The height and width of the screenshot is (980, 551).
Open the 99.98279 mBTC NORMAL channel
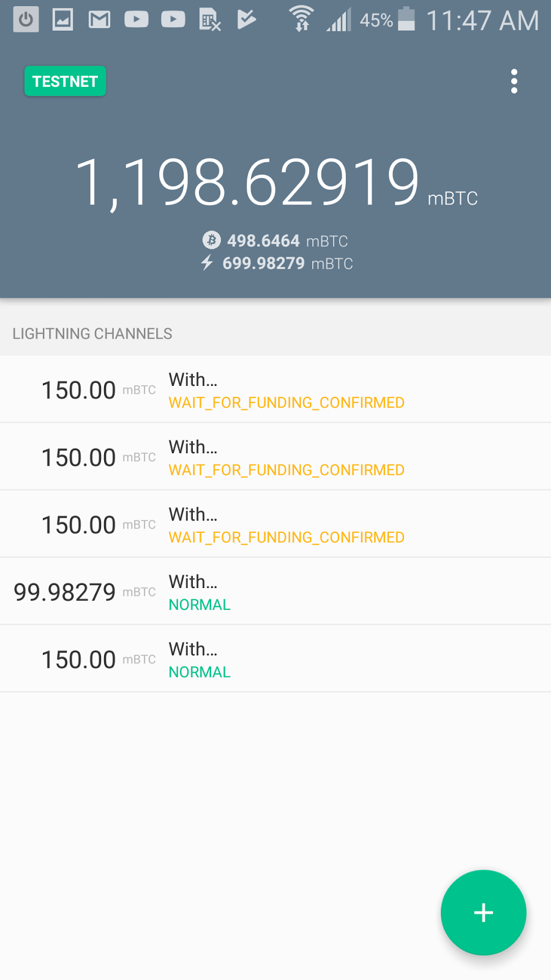point(275,592)
